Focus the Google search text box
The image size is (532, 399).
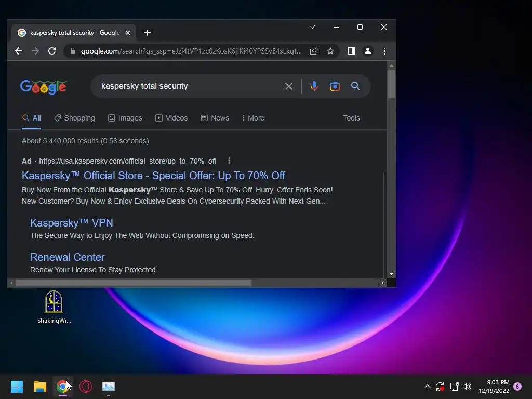190,86
